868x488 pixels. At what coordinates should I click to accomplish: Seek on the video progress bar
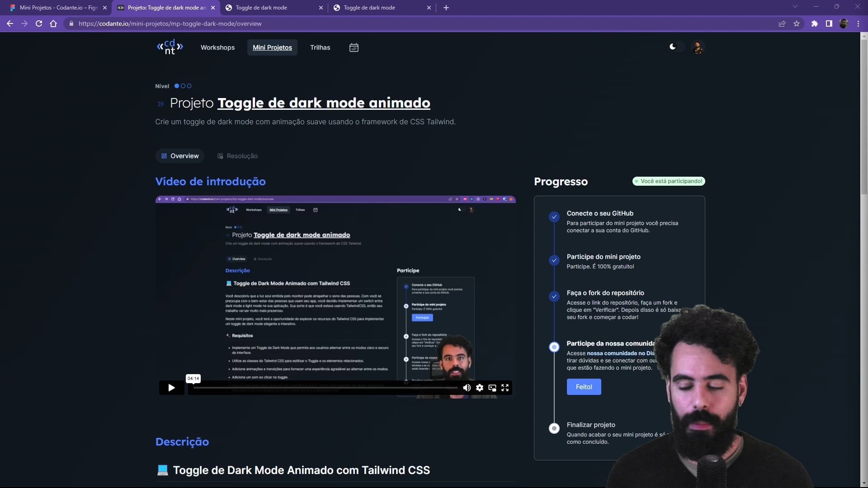coord(325,388)
